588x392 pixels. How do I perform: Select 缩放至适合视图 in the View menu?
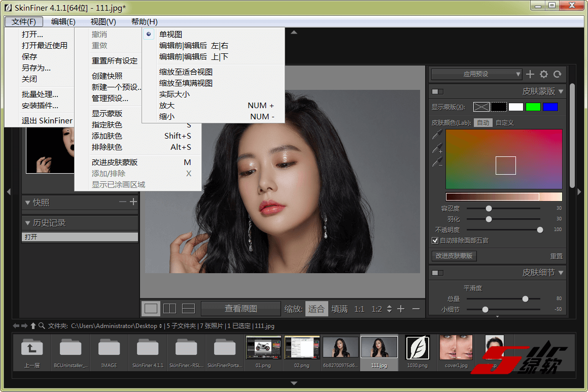point(186,72)
